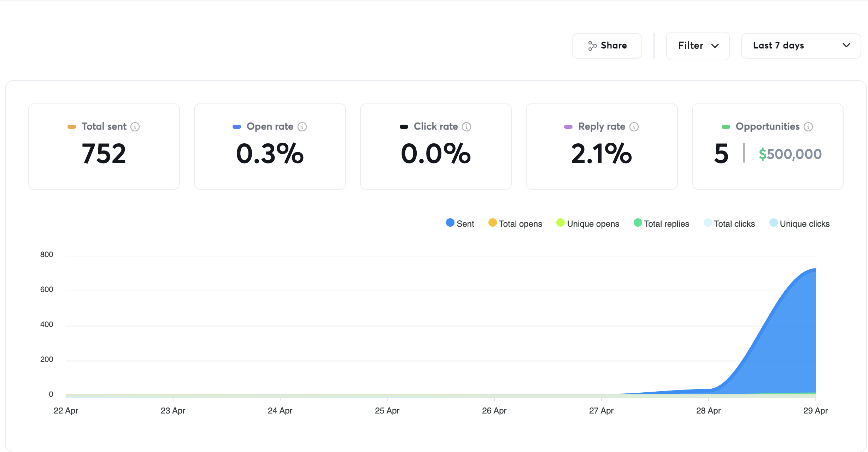The height and width of the screenshot is (452, 868).
Task: Select the Click rate 0.0% card
Action: tap(436, 147)
